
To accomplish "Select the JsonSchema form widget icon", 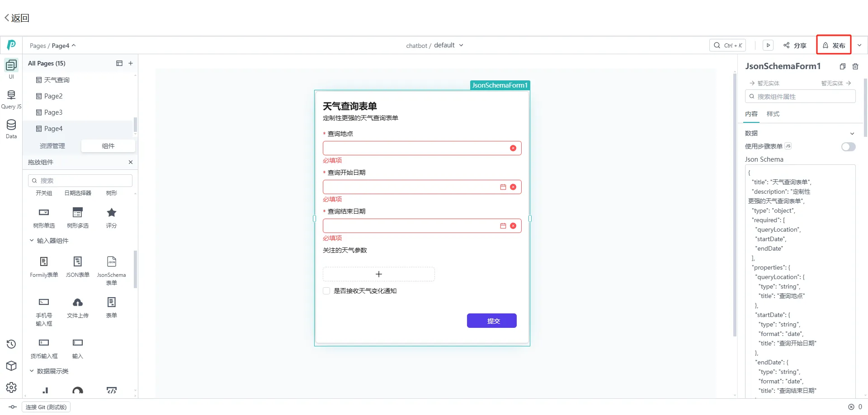I will [x=112, y=261].
